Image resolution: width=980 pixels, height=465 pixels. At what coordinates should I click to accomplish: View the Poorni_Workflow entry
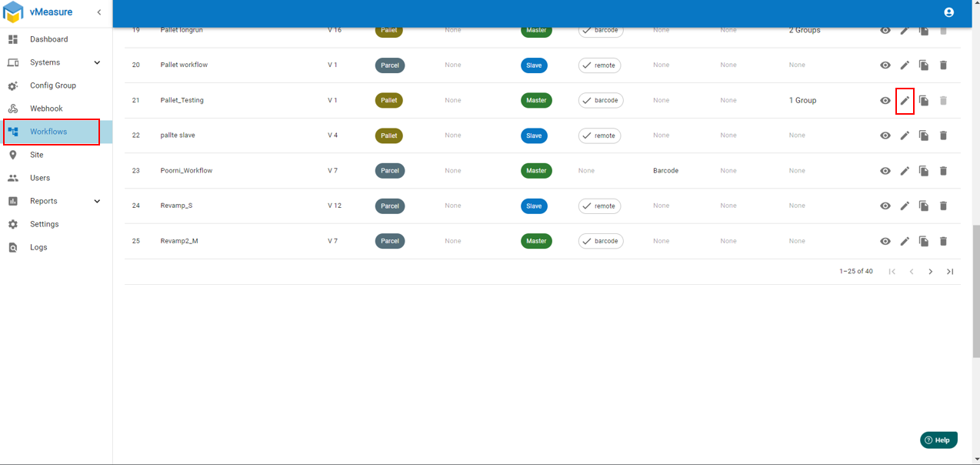click(885, 171)
